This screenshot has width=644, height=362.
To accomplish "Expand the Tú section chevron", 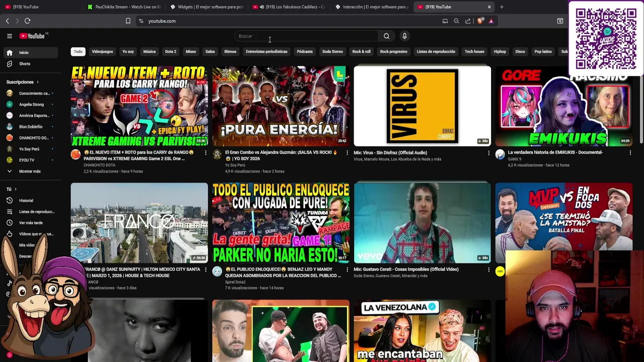I will (x=15, y=190).
